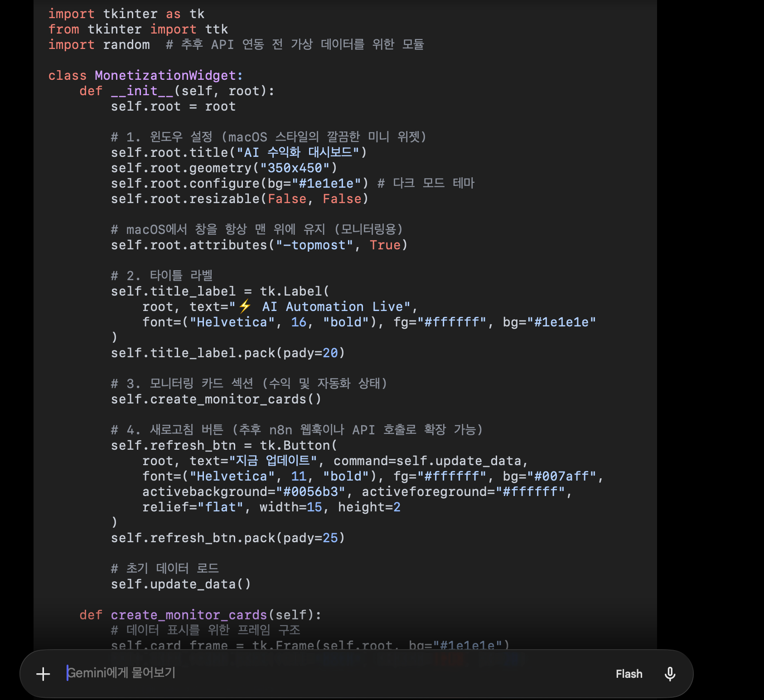Click the '# 2. 타이틀 라벨' comment

click(162, 276)
